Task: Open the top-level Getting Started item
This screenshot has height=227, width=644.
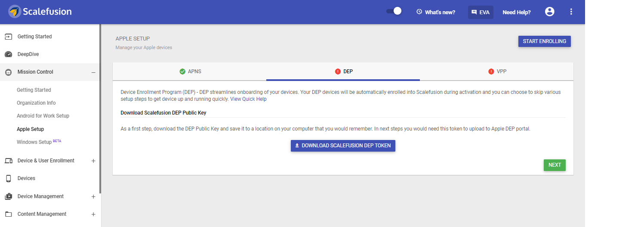Action: tap(34, 37)
